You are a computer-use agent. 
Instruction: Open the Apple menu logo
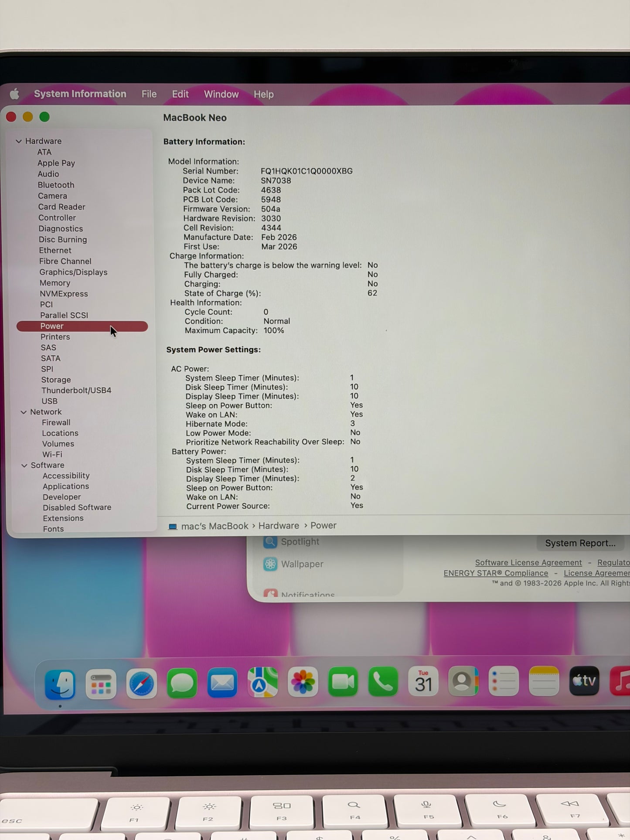14,94
